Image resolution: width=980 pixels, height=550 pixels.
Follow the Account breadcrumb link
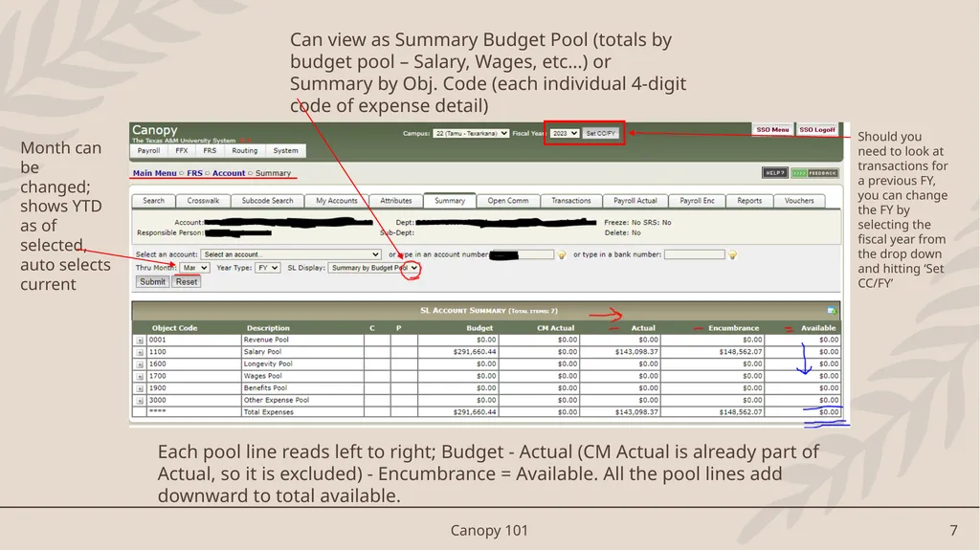pyautogui.click(x=229, y=173)
